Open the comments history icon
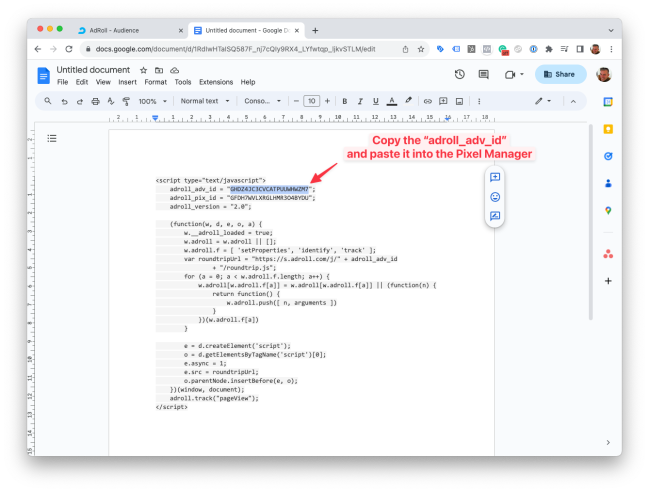Image resolution: width=649 pixels, height=492 pixels. tap(485, 74)
